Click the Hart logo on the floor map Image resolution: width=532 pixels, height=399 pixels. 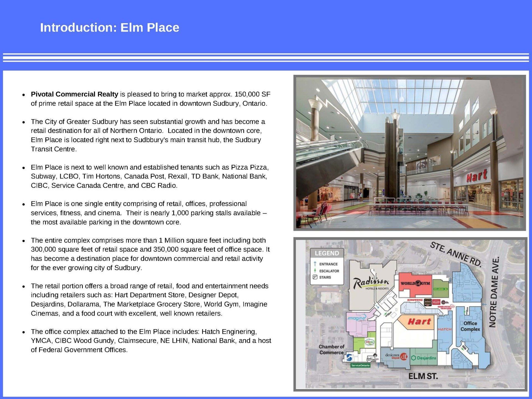point(419,321)
